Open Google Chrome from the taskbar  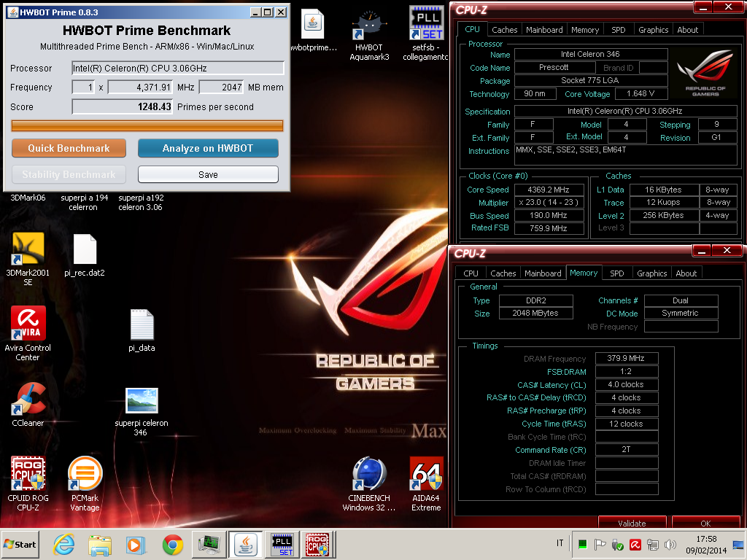(172, 544)
